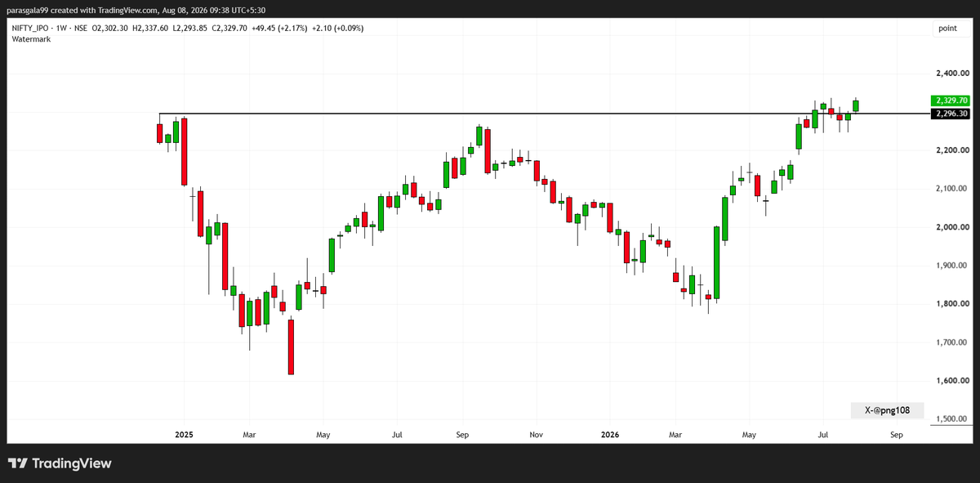Click the 1,600.00 price axis label
The width and height of the screenshot is (980, 483).
point(951,381)
